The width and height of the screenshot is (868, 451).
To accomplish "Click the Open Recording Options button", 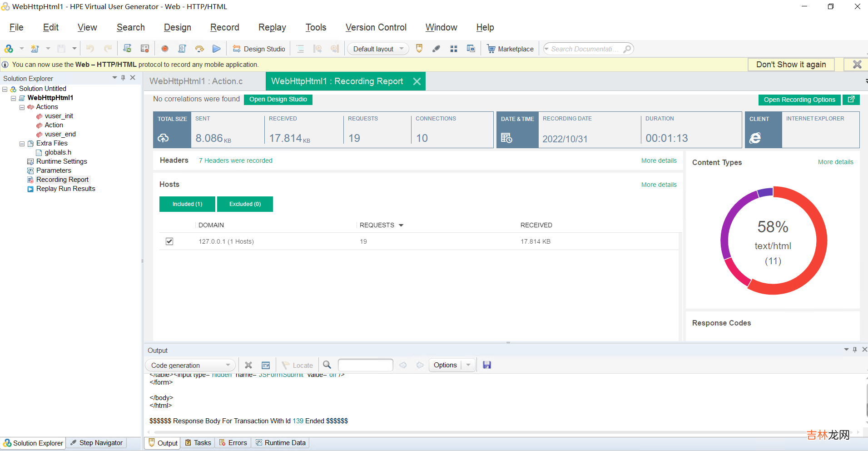I will point(799,100).
